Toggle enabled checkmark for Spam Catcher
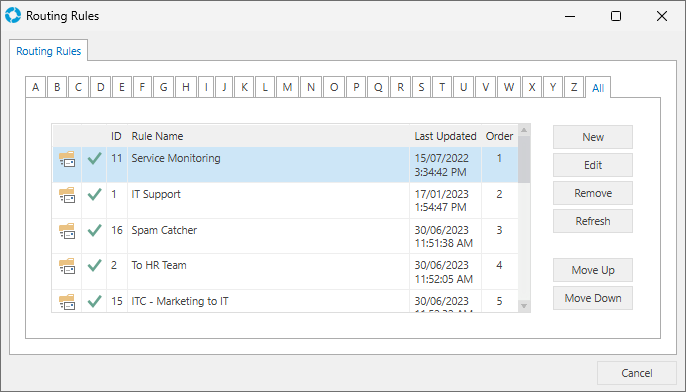This screenshot has height=392, width=686. (94, 230)
